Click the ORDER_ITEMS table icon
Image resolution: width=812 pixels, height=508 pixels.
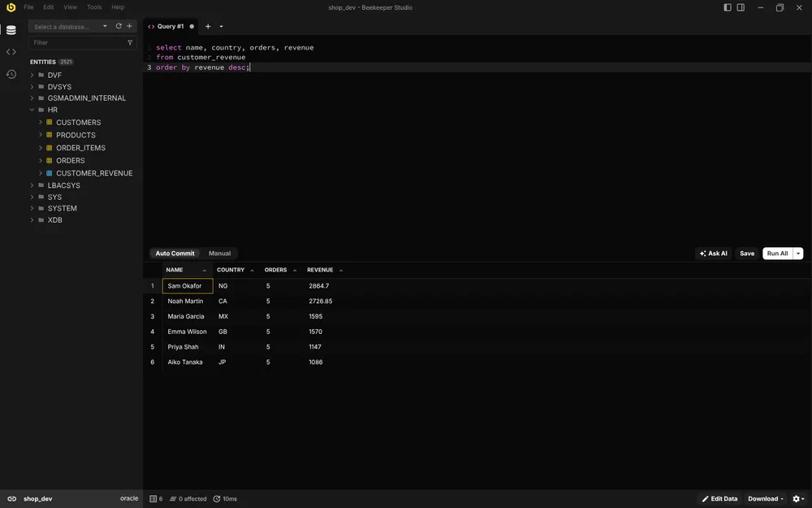50,148
